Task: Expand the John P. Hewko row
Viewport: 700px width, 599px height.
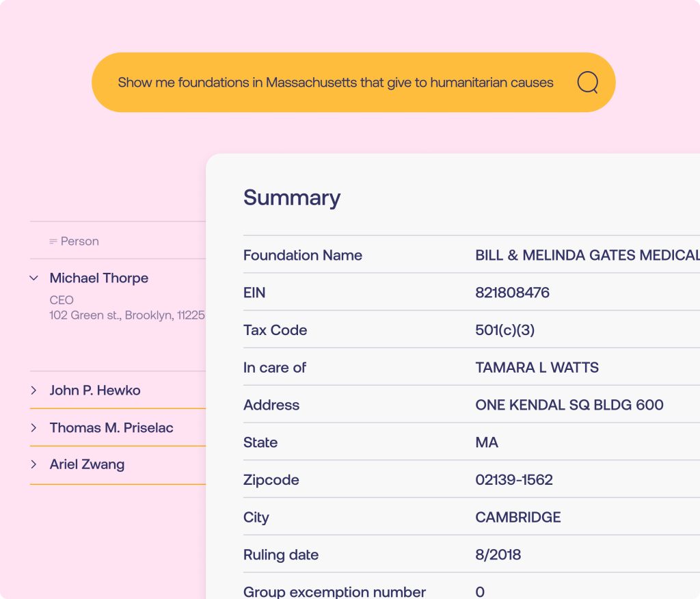Action: click(34, 390)
